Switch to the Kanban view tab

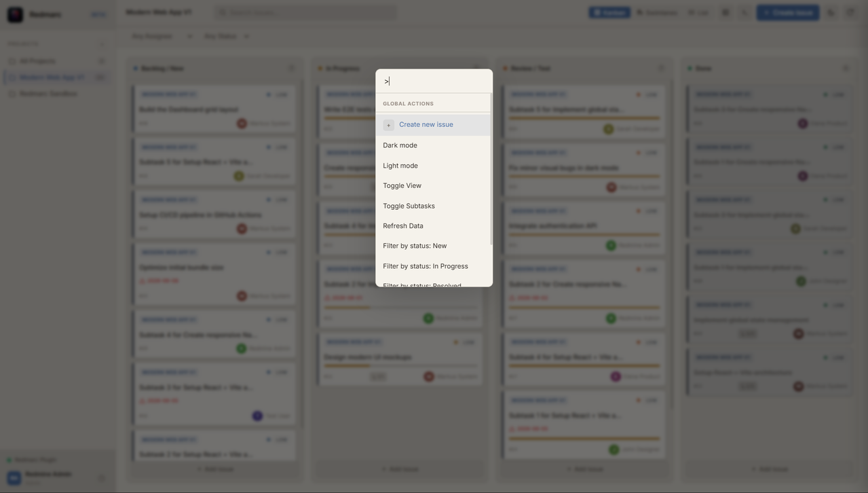609,12
